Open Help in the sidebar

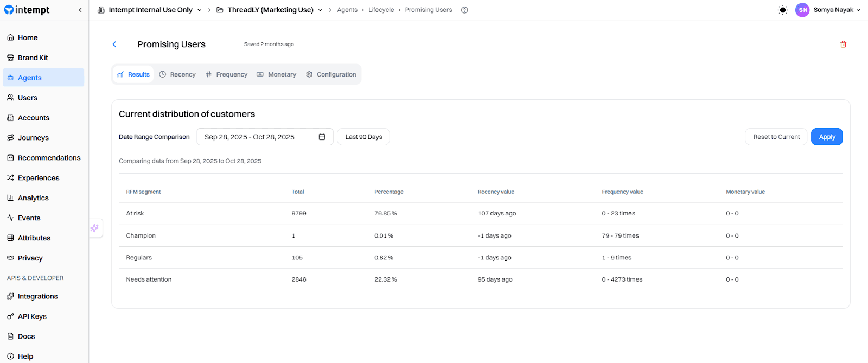click(x=43, y=356)
